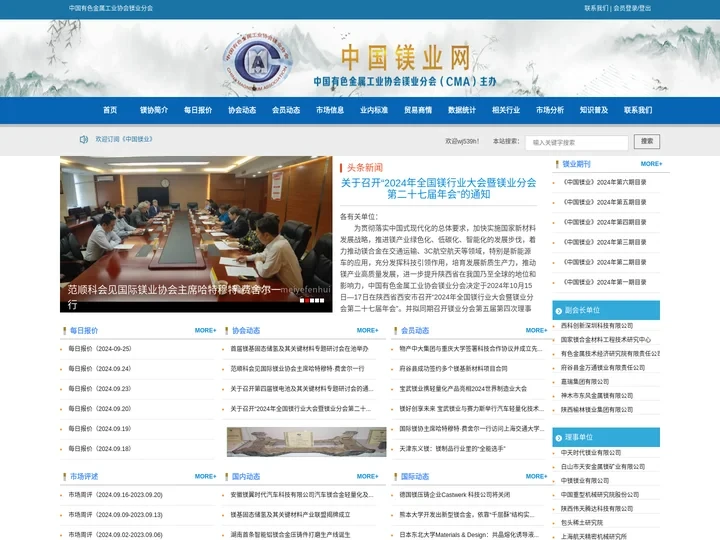This screenshot has height=540, width=720.
Task: Select the second slideshow indicator dot
Action: point(308,301)
